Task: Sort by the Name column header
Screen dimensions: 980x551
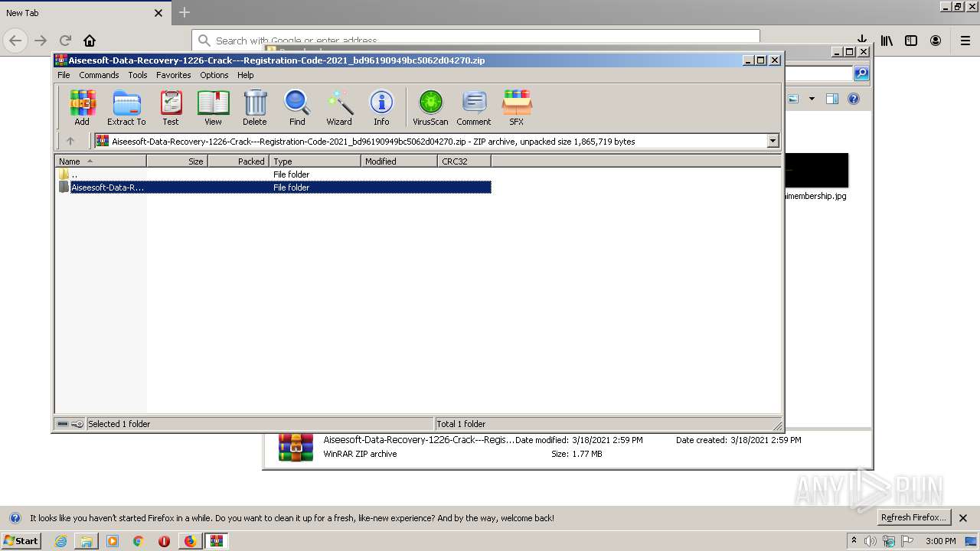Action: [x=100, y=161]
